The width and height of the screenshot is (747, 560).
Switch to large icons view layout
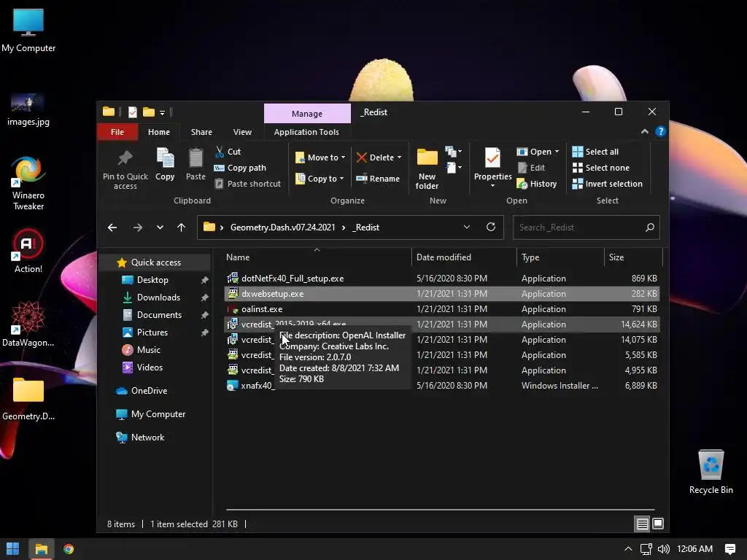(658, 524)
